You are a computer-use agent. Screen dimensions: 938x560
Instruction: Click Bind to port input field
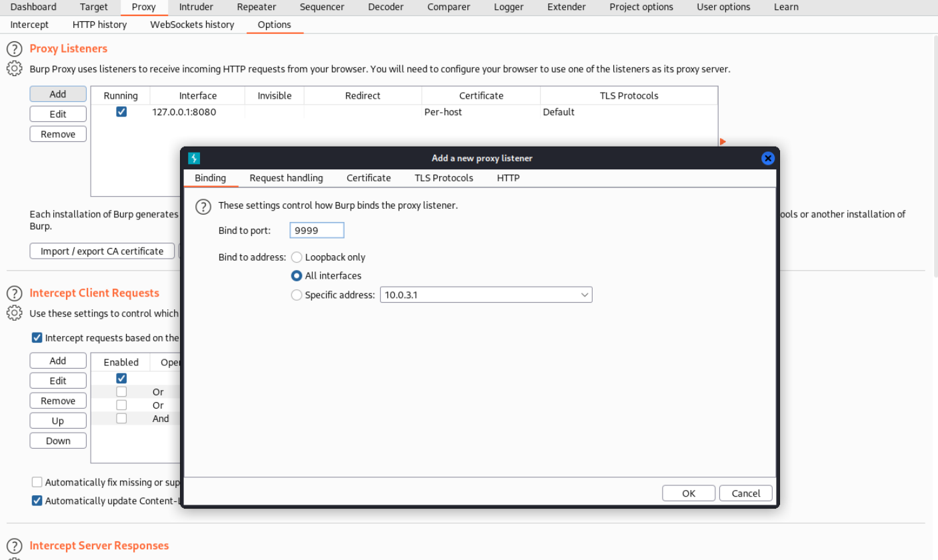[317, 230]
